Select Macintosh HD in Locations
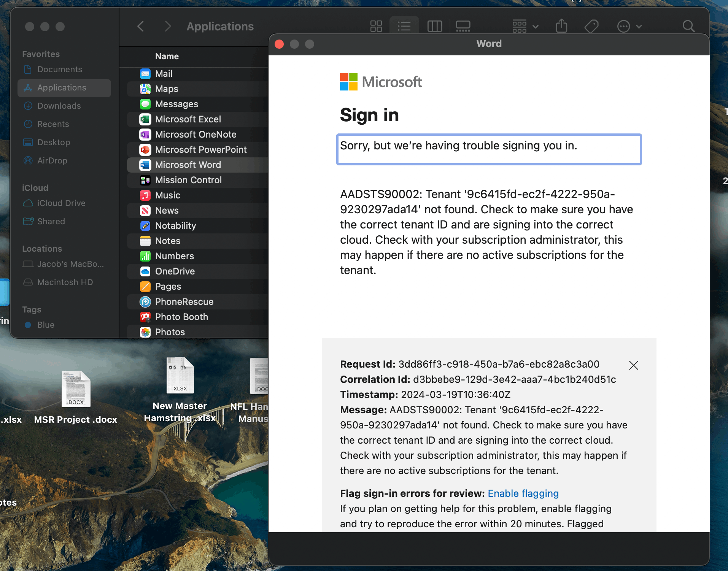728x571 pixels. (64, 282)
